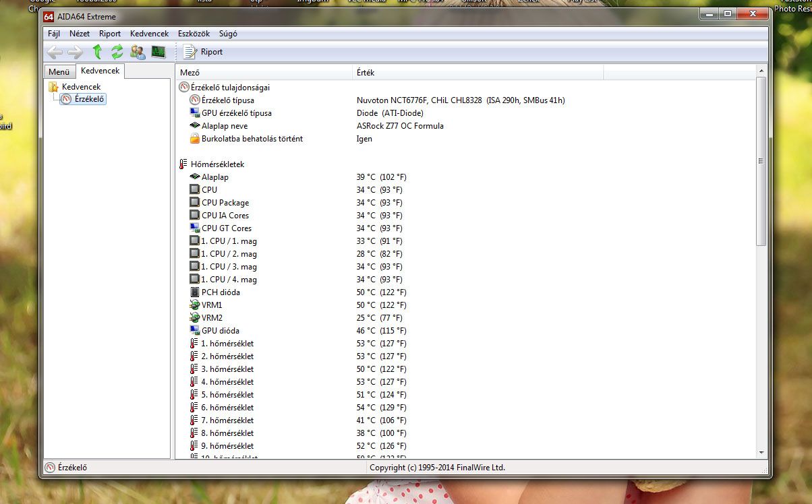Open the Kedvencek menu

click(x=150, y=34)
